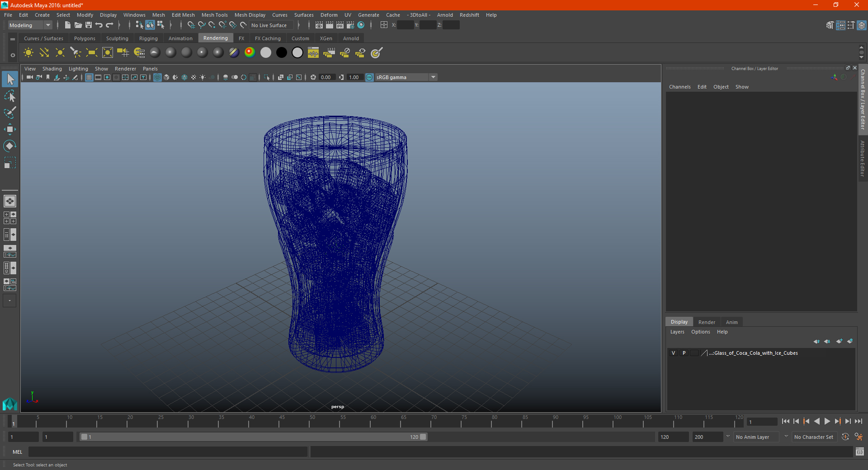868x470 pixels.
Task: Toggle snap to curves
Action: [202, 25]
